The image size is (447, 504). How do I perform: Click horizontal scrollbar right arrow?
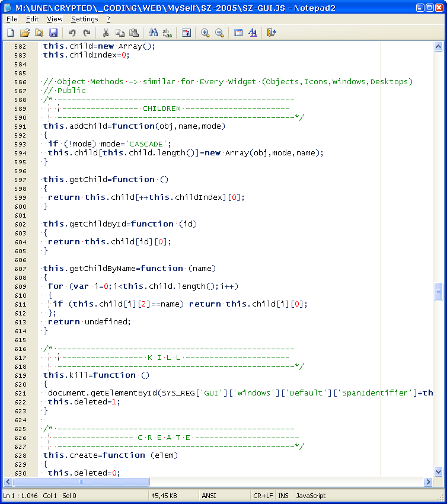point(427,481)
